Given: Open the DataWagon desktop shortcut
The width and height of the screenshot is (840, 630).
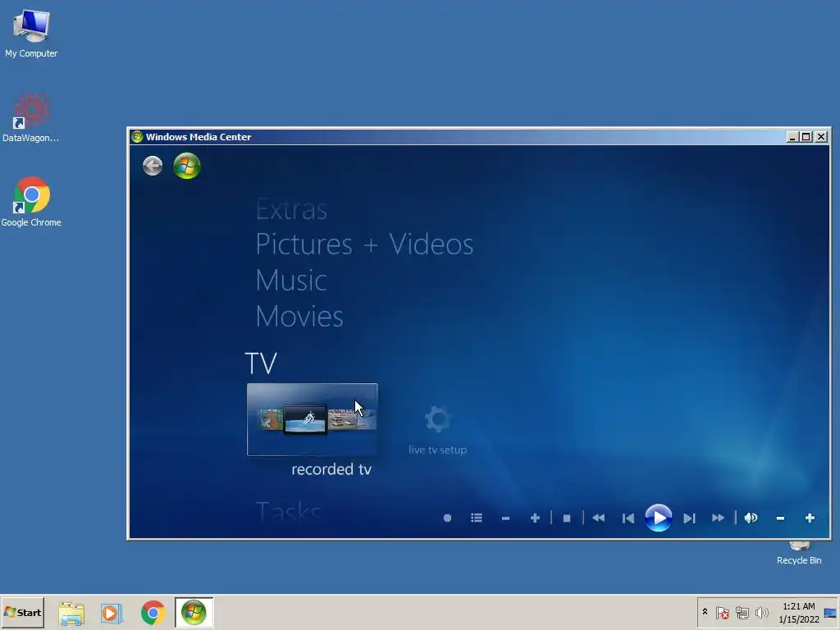Looking at the screenshot, I should click(31, 118).
